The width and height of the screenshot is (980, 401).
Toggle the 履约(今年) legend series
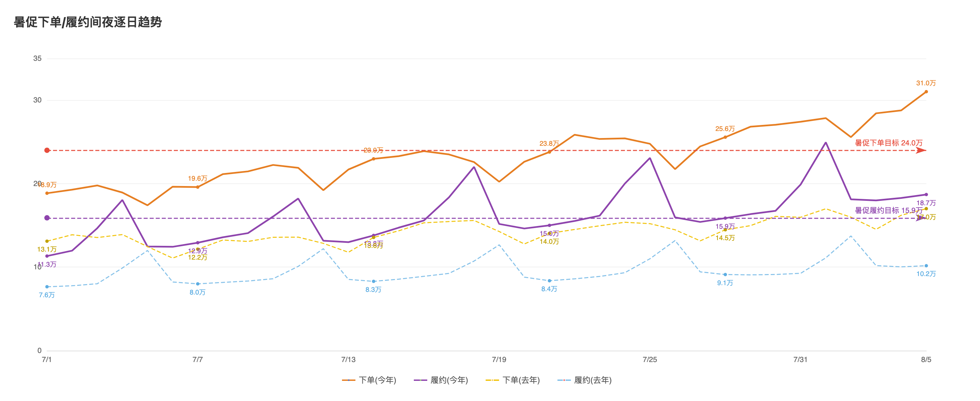tap(441, 380)
